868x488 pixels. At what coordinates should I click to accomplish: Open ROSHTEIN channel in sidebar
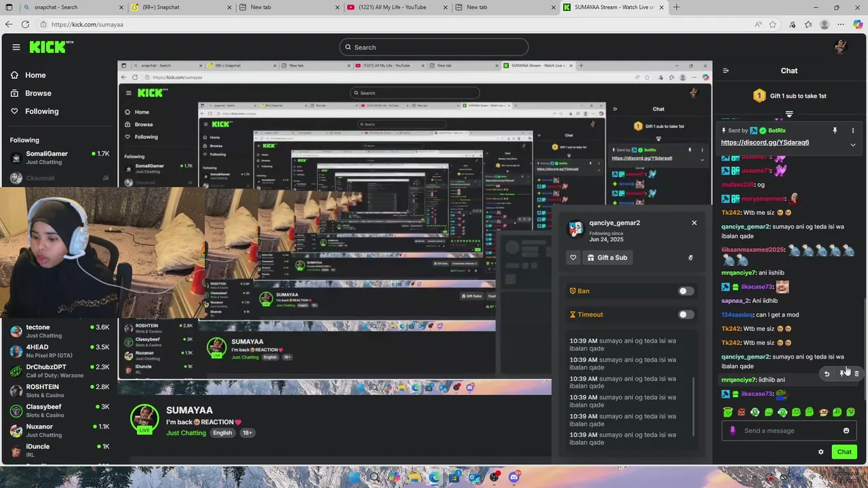60,391
